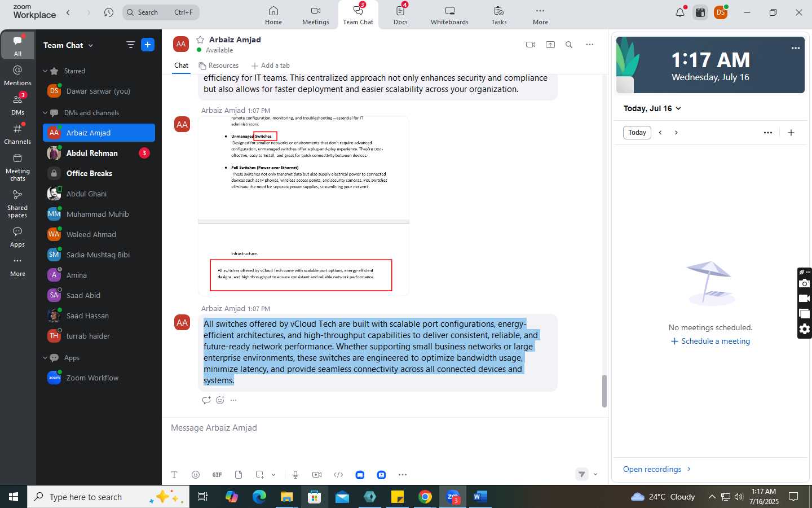Image resolution: width=812 pixels, height=508 pixels.
Task: Open the Office Breaks channel
Action: pos(99,173)
